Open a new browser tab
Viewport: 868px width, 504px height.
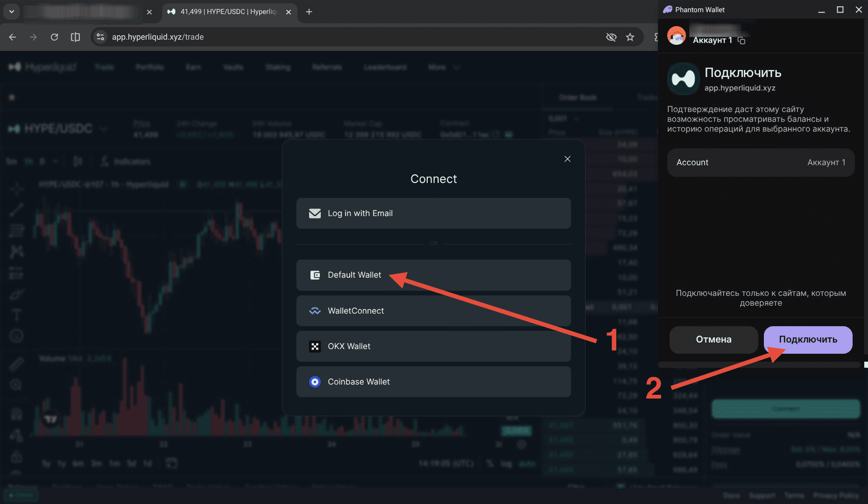point(309,12)
